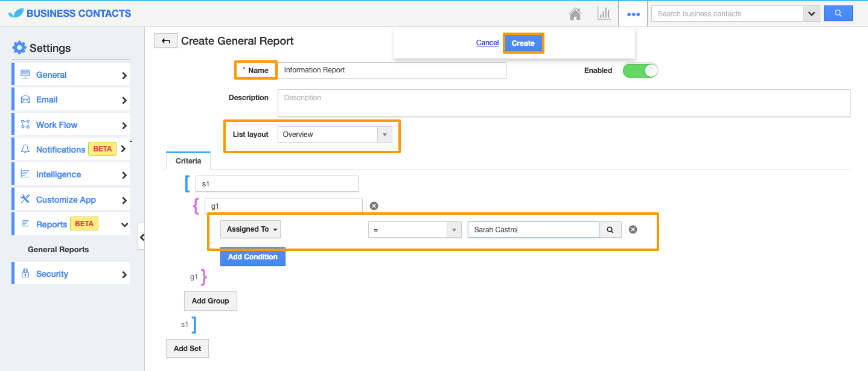Delete the Assigned To condition row
The height and width of the screenshot is (371, 868).
(x=633, y=229)
